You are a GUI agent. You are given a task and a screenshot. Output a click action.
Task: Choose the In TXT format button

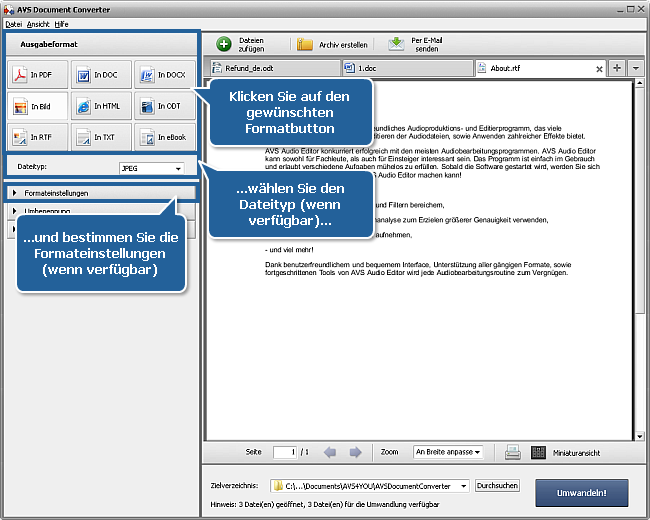coord(101,137)
